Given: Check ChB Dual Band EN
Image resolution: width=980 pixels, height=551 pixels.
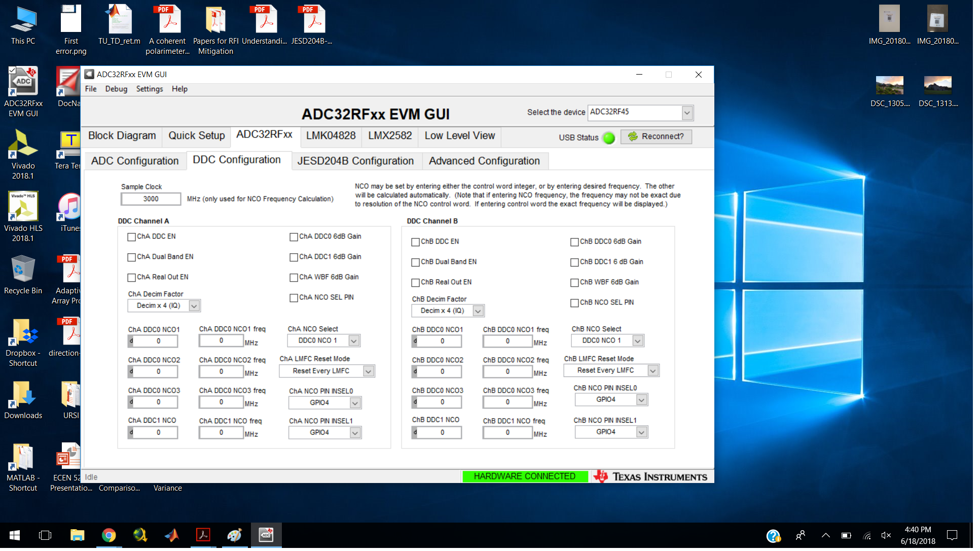Looking at the screenshot, I should [x=416, y=262].
